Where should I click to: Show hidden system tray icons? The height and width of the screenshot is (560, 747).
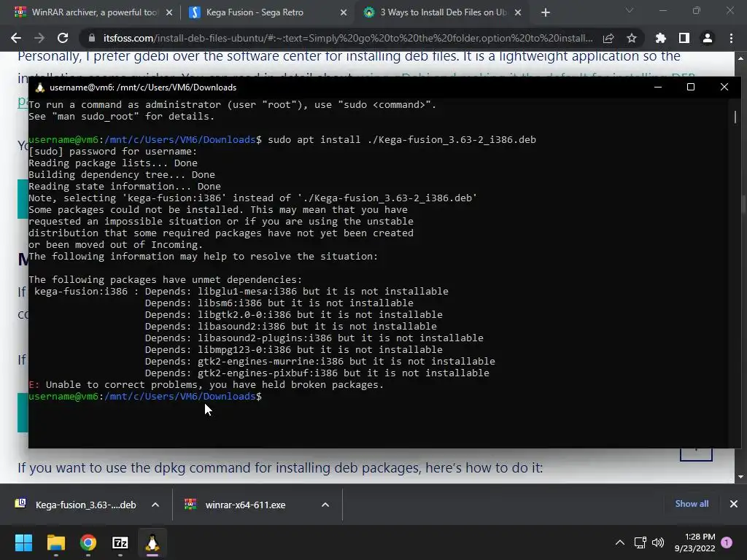(620, 542)
